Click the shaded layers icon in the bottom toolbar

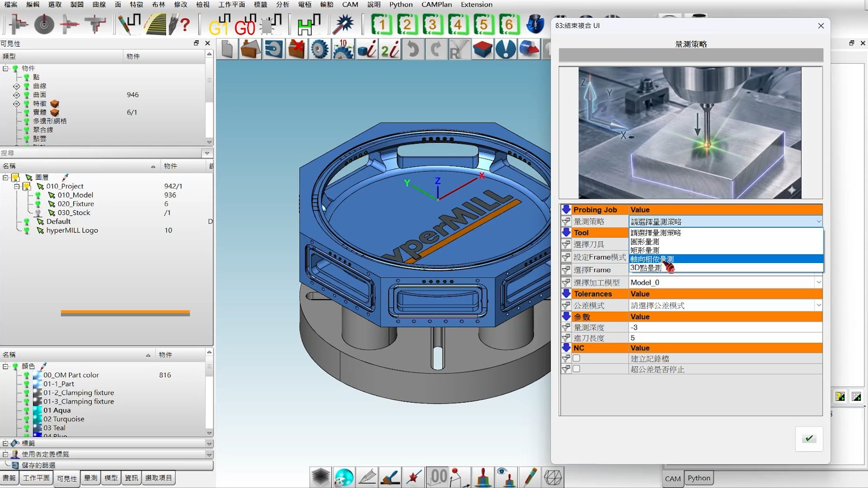coord(321,477)
